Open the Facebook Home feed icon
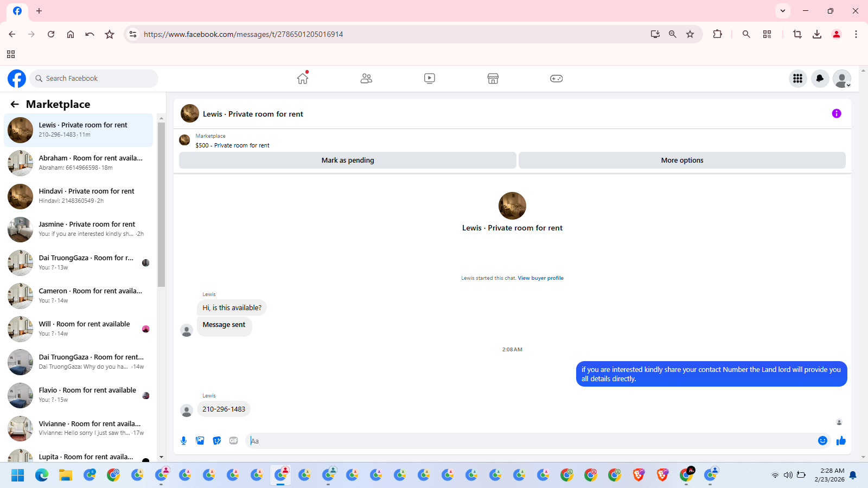This screenshot has height=488, width=868. click(x=303, y=79)
